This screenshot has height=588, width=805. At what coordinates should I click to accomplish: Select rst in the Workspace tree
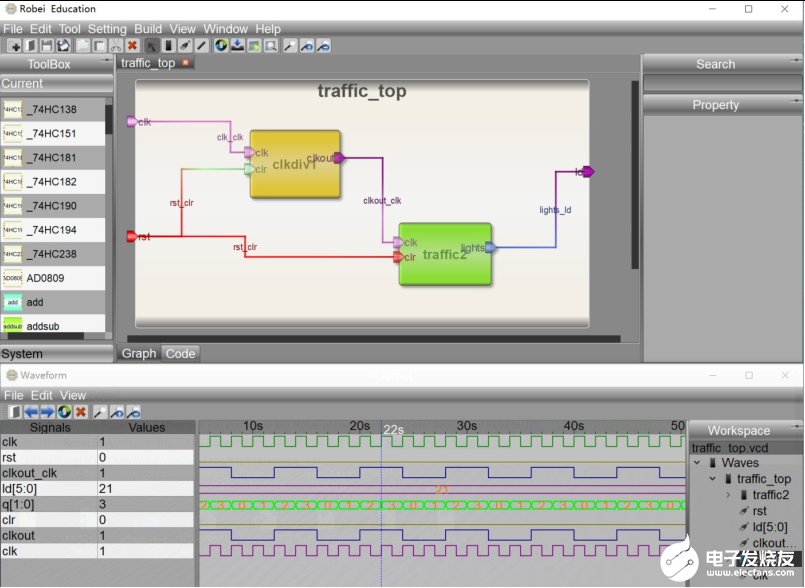tap(759, 511)
